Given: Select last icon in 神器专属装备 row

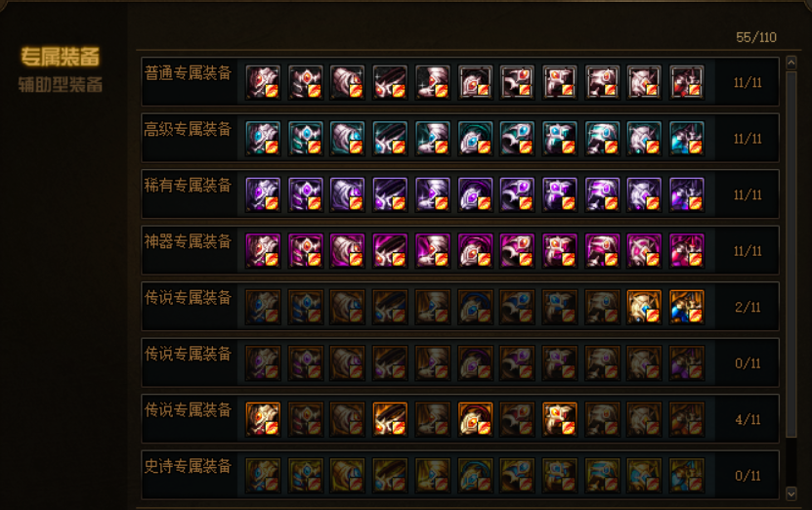Looking at the screenshot, I should (x=687, y=250).
